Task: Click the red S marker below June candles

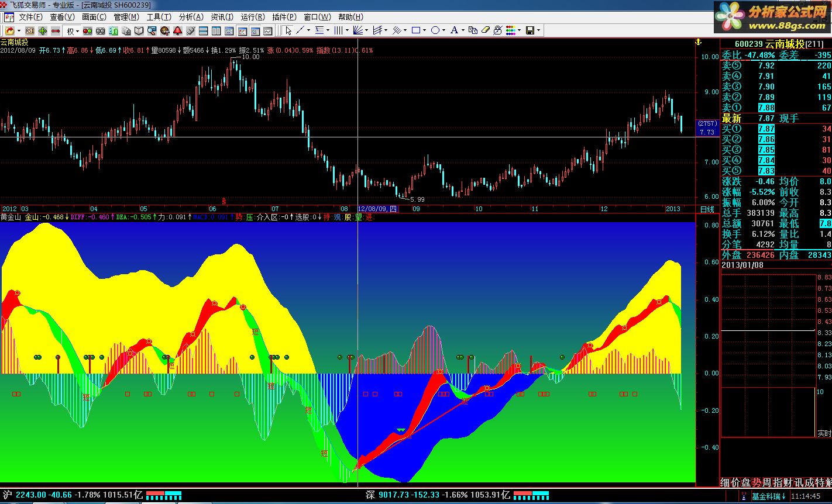Action: [x=224, y=200]
